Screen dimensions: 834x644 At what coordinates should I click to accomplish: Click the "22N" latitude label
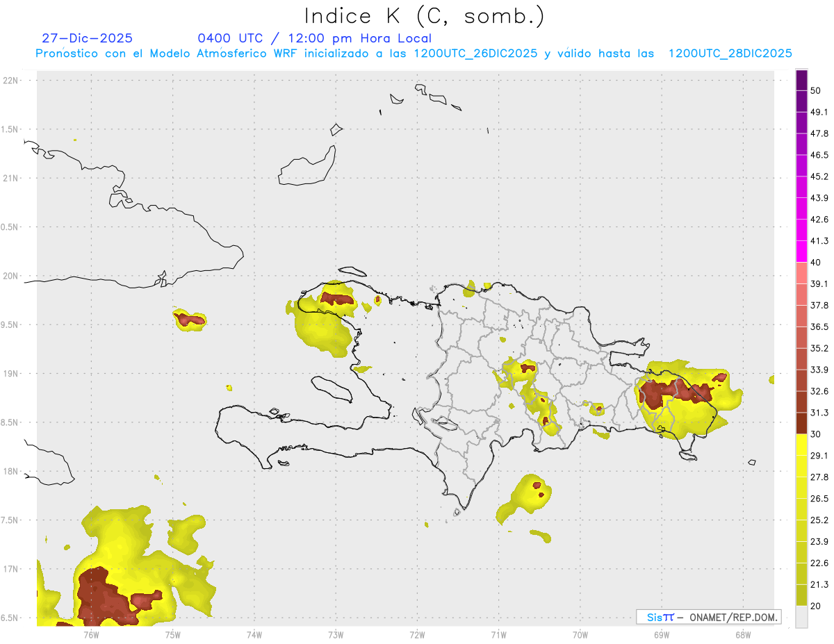[x=12, y=81]
